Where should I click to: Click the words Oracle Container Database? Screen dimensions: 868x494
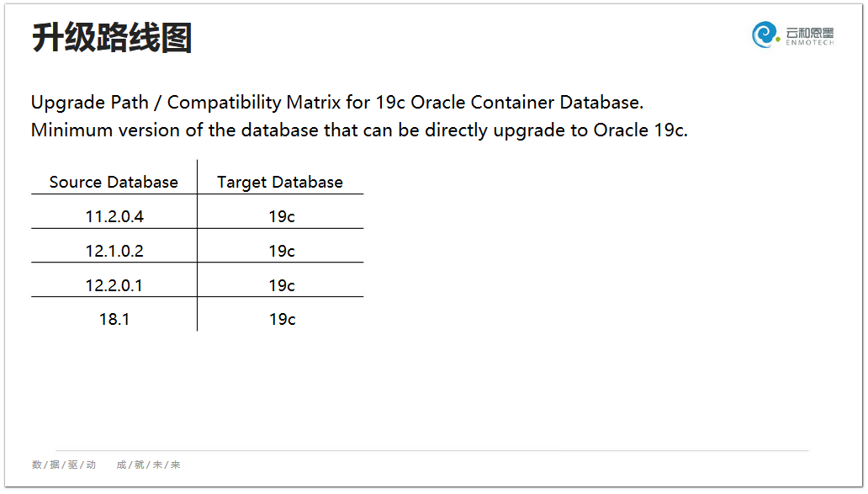(527, 103)
